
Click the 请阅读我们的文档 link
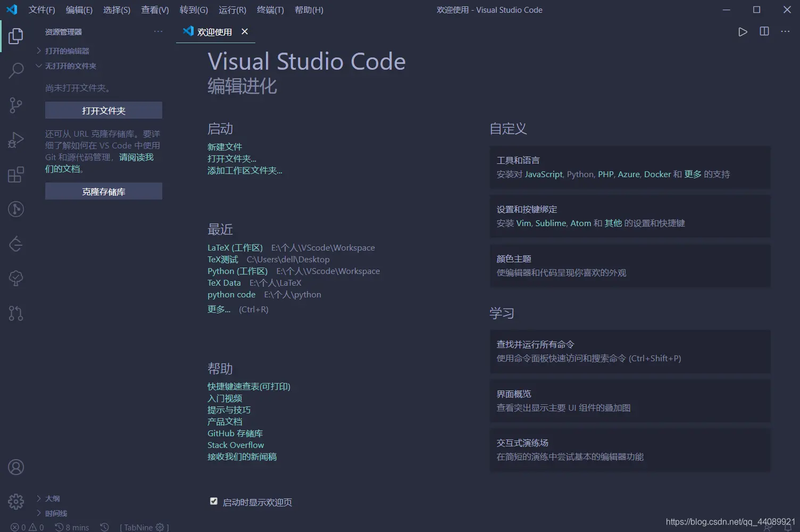tap(136, 157)
